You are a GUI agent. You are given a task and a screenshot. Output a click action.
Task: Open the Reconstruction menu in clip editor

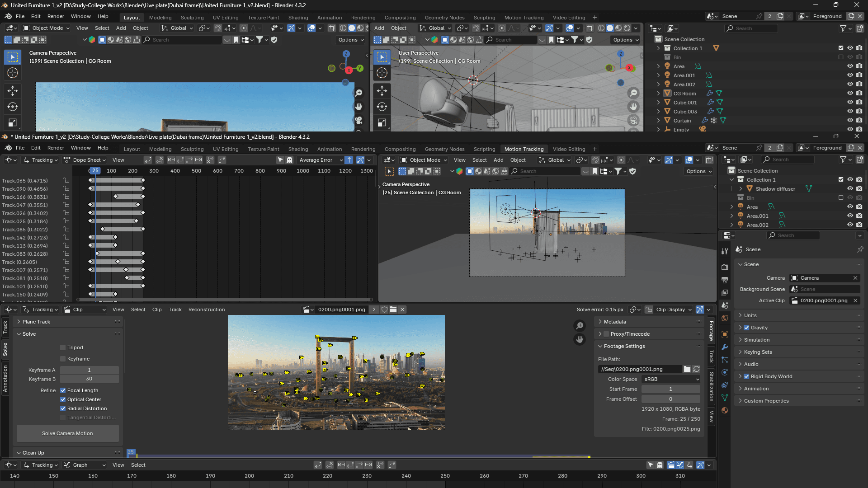tap(206, 310)
